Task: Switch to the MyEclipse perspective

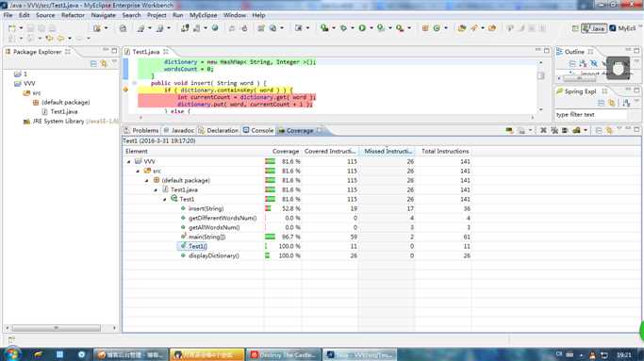Action: pos(622,28)
